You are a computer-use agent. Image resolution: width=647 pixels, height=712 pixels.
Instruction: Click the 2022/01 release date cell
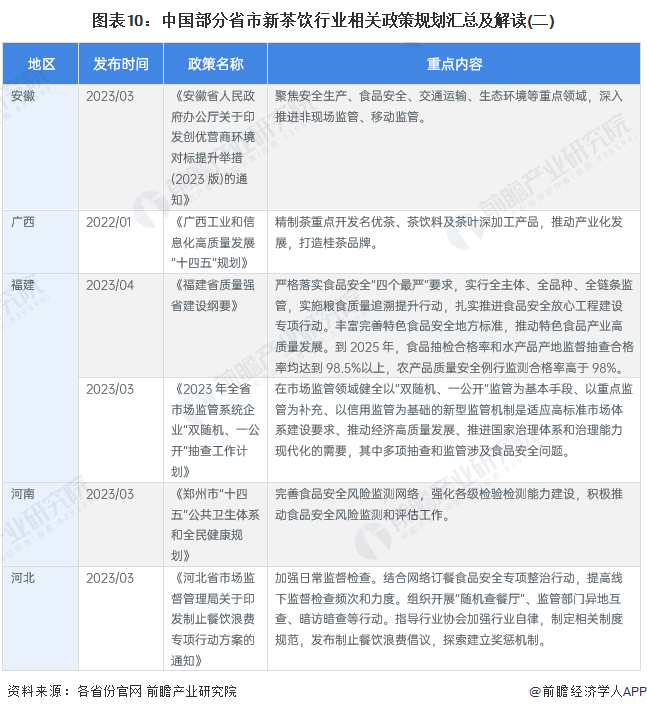[110, 222]
